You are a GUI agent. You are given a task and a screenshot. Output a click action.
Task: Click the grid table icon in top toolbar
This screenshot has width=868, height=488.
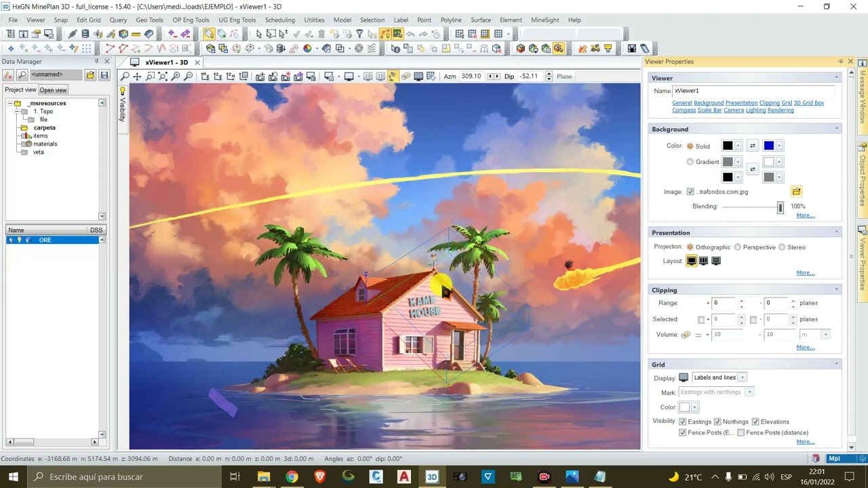[x=498, y=34]
